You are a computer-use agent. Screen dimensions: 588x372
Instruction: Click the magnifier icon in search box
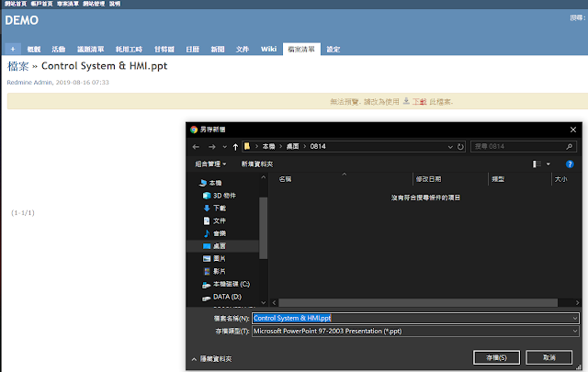pos(570,146)
